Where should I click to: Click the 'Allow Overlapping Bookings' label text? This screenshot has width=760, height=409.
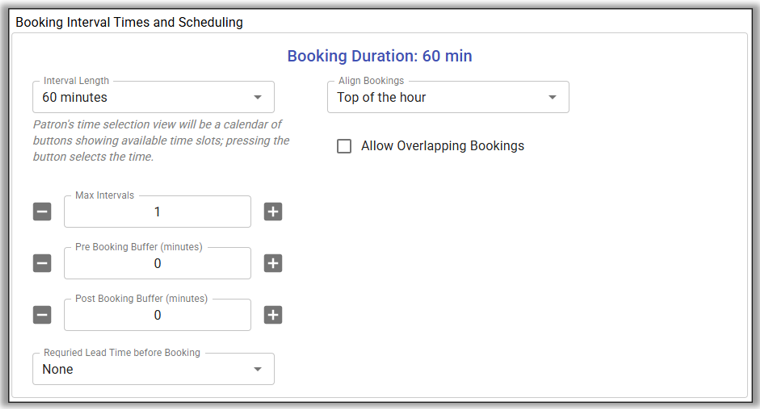pyautogui.click(x=442, y=146)
